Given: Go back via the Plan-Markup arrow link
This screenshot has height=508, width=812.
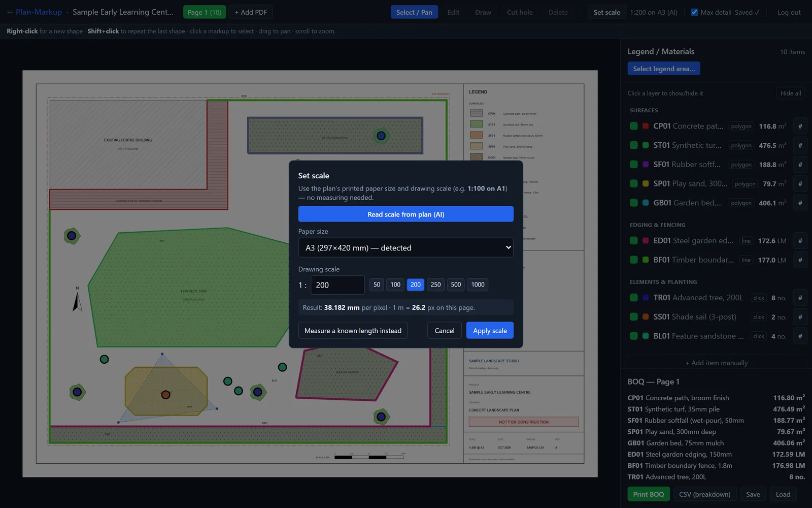Looking at the screenshot, I should click(34, 12).
